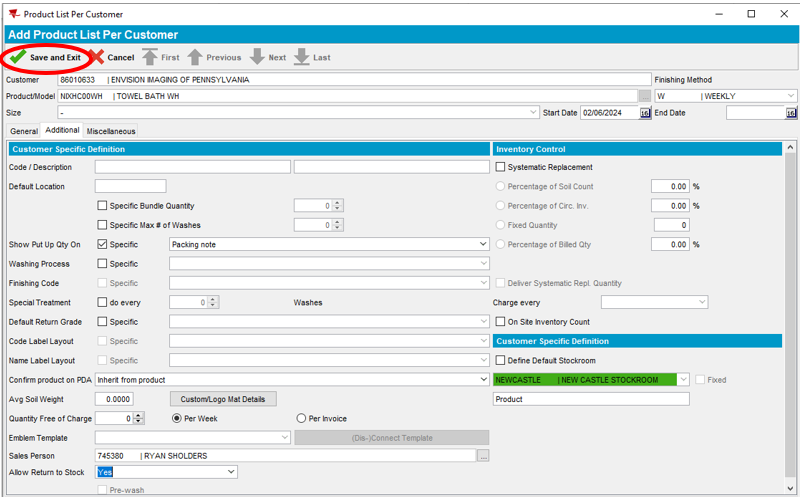Click Custom/Logo Mat Details button
The height and width of the screenshot is (497, 800).
point(223,399)
